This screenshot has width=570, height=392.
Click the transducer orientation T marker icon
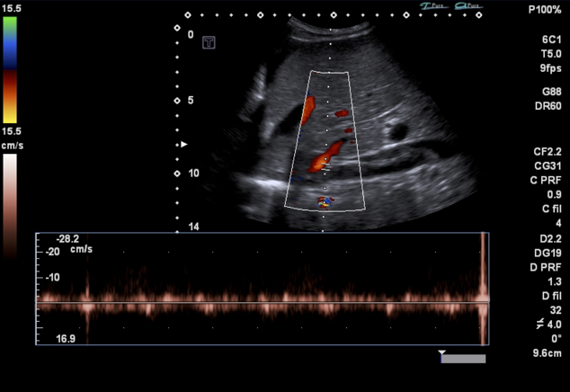coord(209,41)
